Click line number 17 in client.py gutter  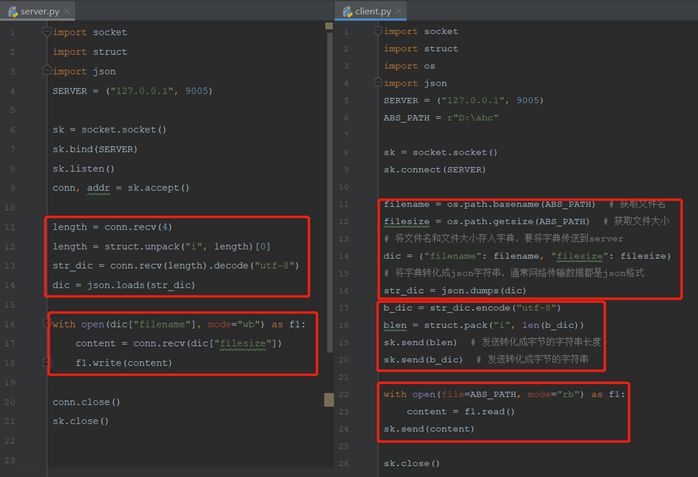pyautogui.click(x=344, y=308)
